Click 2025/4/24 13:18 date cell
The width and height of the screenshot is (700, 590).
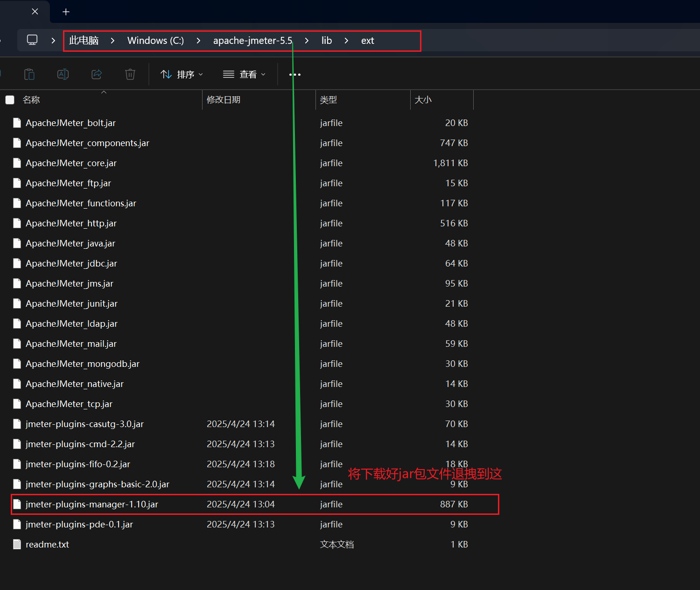[x=241, y=464]
